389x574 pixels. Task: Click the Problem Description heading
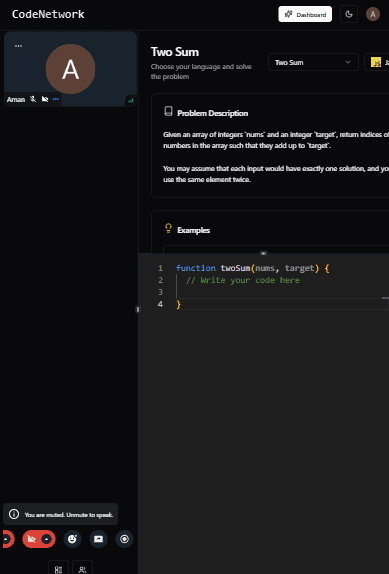(x=212, y=113)
